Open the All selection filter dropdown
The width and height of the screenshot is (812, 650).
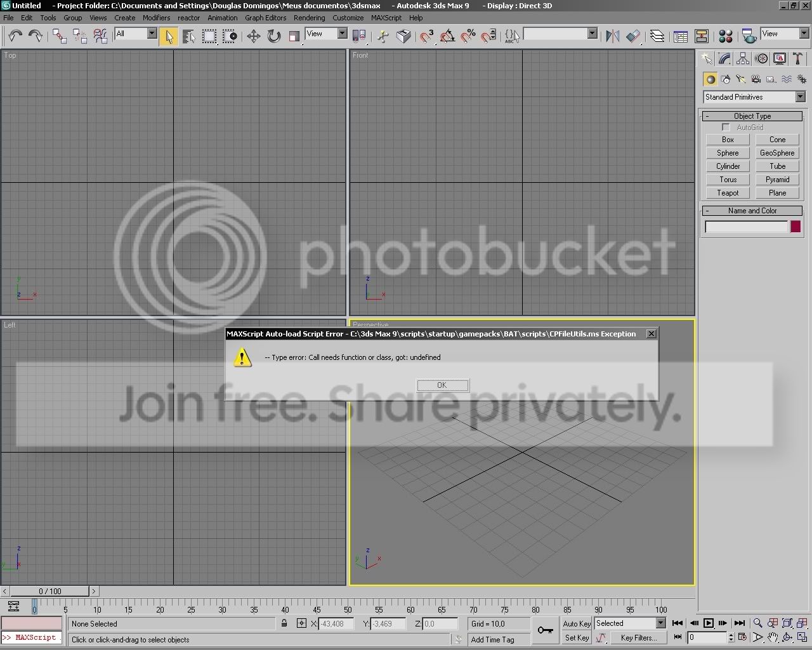[136, 34]
